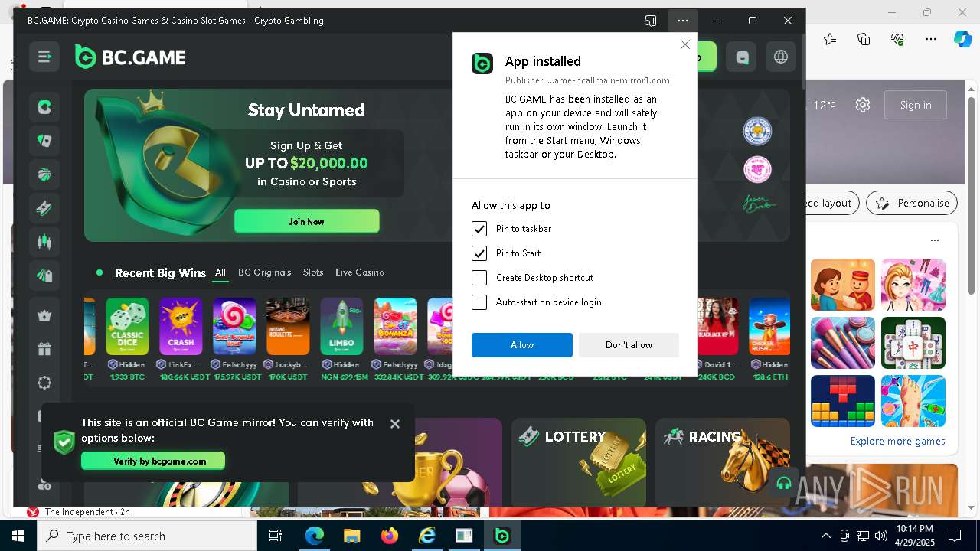Click the Don't allow button

click(x=629, y=345)
